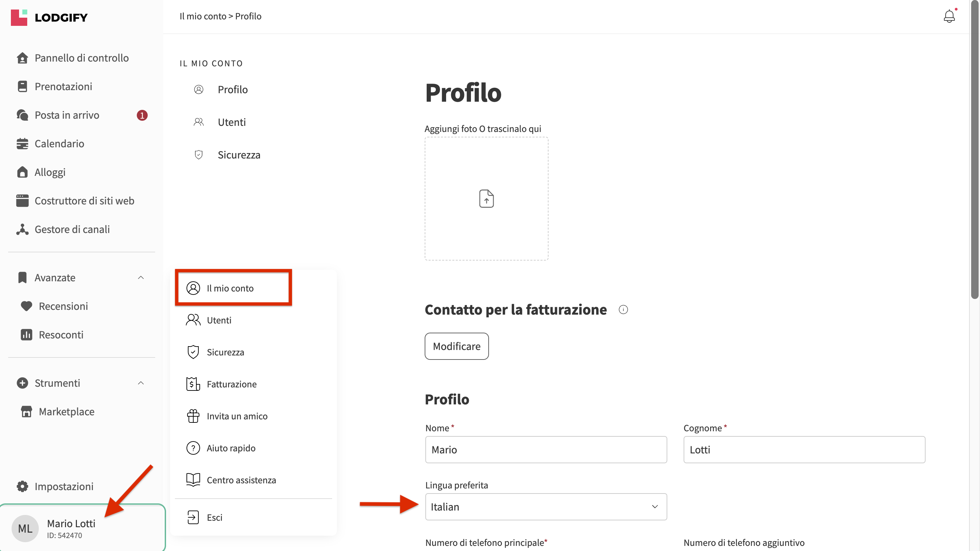
Task: Click the photo upload icon
Action: tap(486, 199)
